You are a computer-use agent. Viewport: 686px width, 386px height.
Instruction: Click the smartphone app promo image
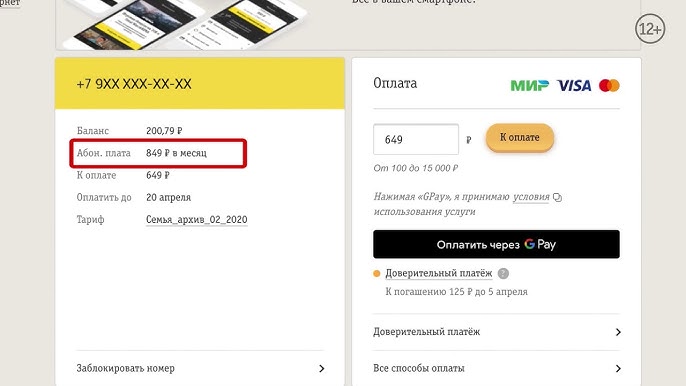(x=184, y=24)
